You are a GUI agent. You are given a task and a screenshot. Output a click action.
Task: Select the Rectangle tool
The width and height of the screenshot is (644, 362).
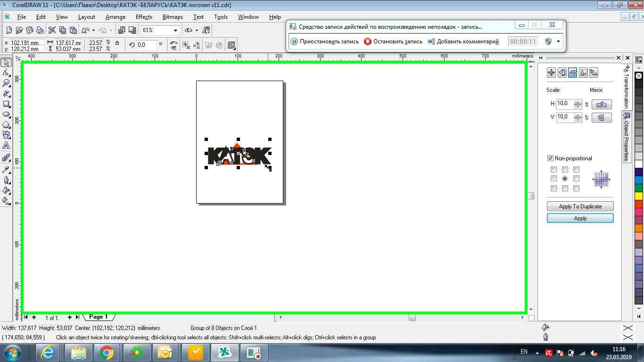[x=6, y=104]
